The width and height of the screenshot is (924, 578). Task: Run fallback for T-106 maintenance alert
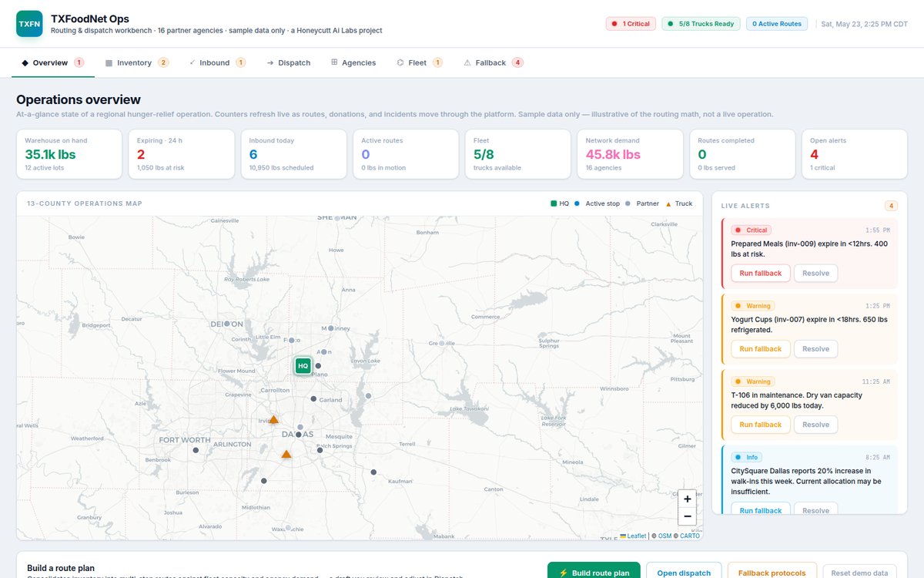(761, 425)
